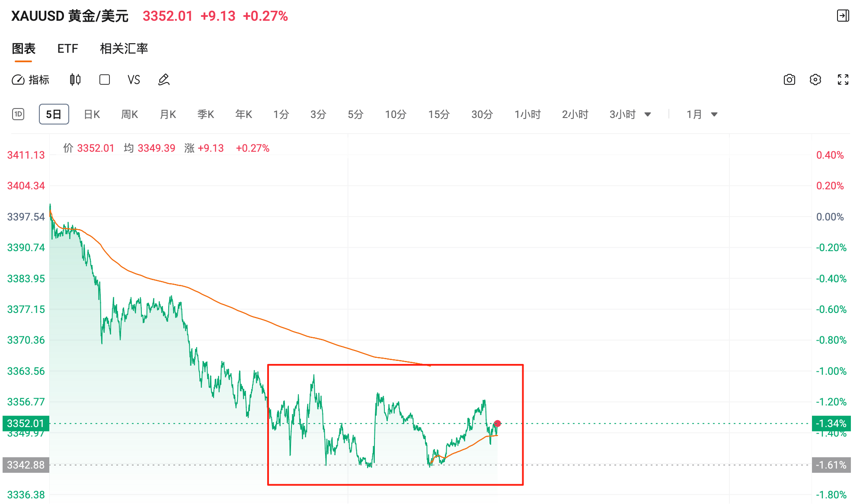This screenshot has height=504, width=863.
Task: Expand the 3小时 interval dropdown arrow
Action: pyautogui.click(x=648, y=115)
